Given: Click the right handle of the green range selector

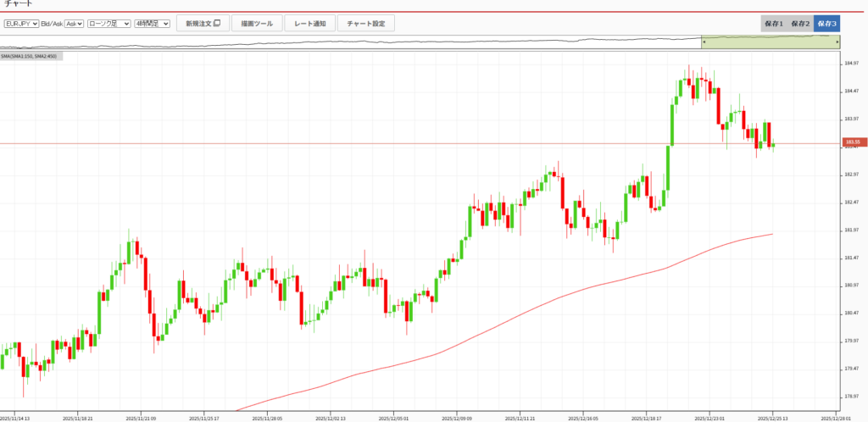Looking at the screenshot, I should pos(837,42).
